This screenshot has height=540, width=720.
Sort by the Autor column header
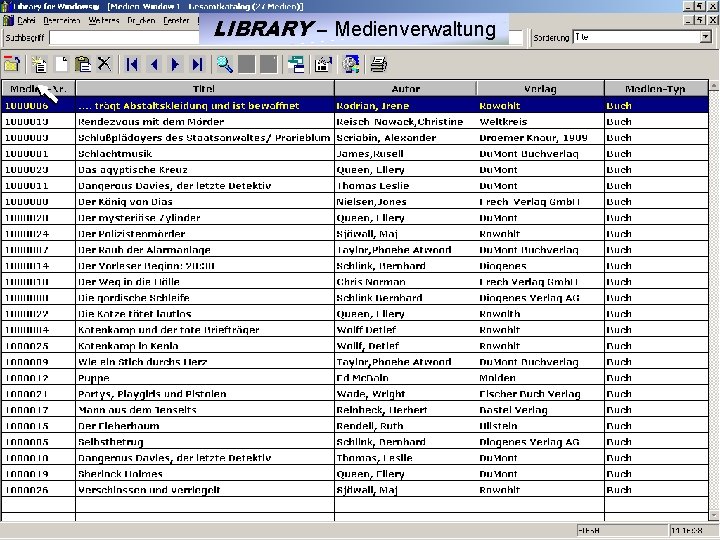(x=405, y=89)
